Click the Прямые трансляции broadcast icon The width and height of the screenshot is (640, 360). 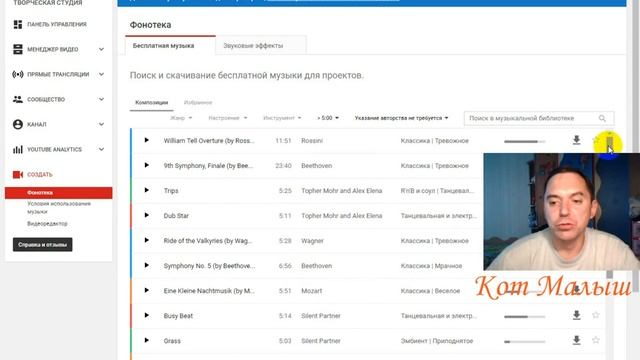(18, 74)
